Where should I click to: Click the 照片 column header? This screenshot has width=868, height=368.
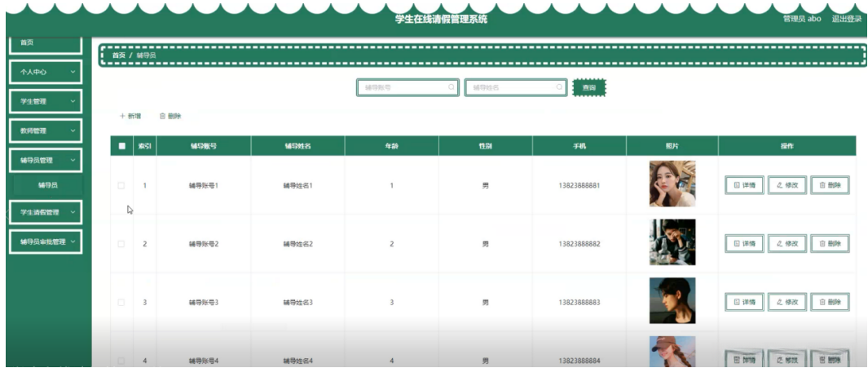[672, 146]
